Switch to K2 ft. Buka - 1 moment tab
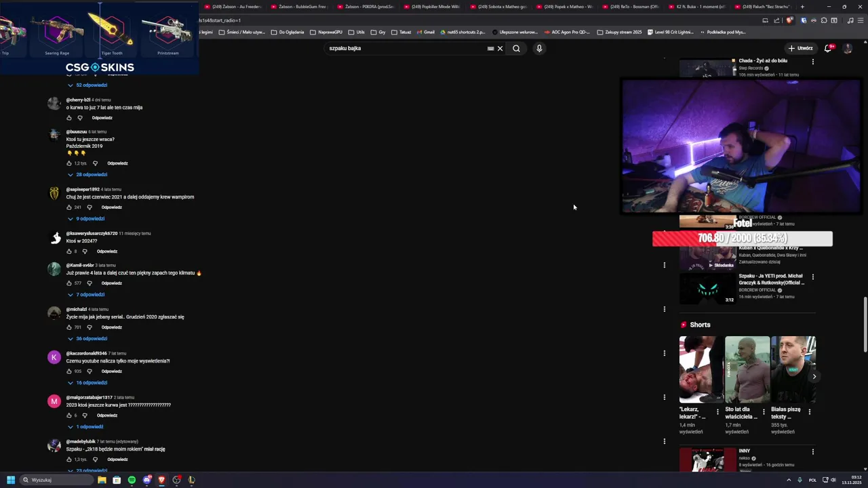The image size is (868, 488). click(x=696, y=7)
